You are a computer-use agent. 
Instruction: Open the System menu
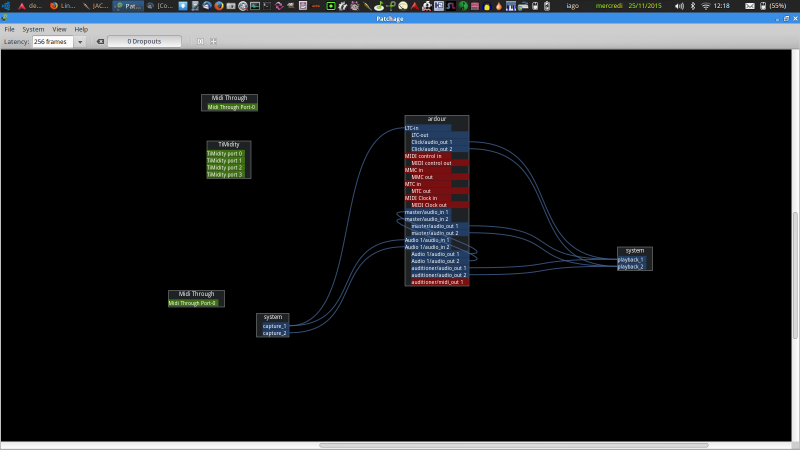33,29
